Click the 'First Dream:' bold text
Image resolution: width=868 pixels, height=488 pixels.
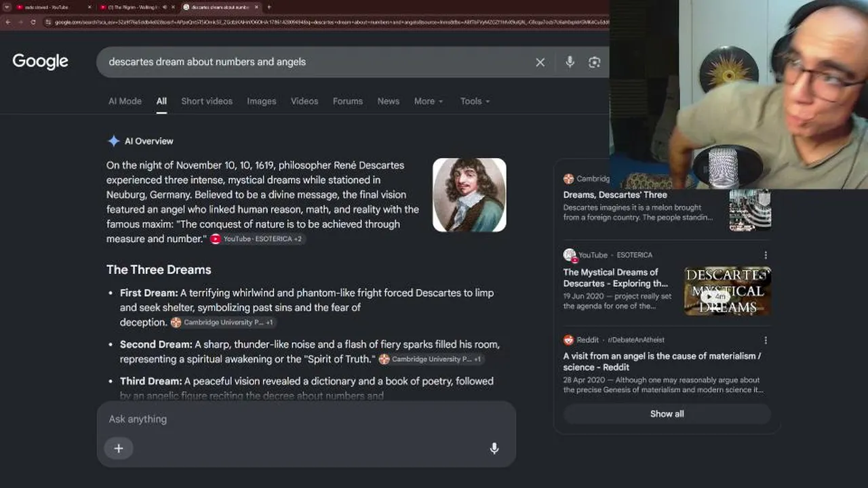coord(149,293)
